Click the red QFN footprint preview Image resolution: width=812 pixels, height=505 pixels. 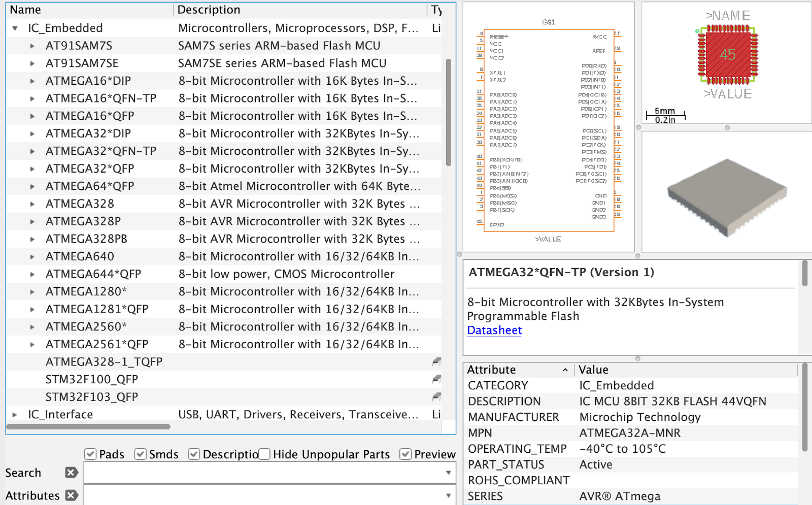pyautogui.click(x=727, y=55)
